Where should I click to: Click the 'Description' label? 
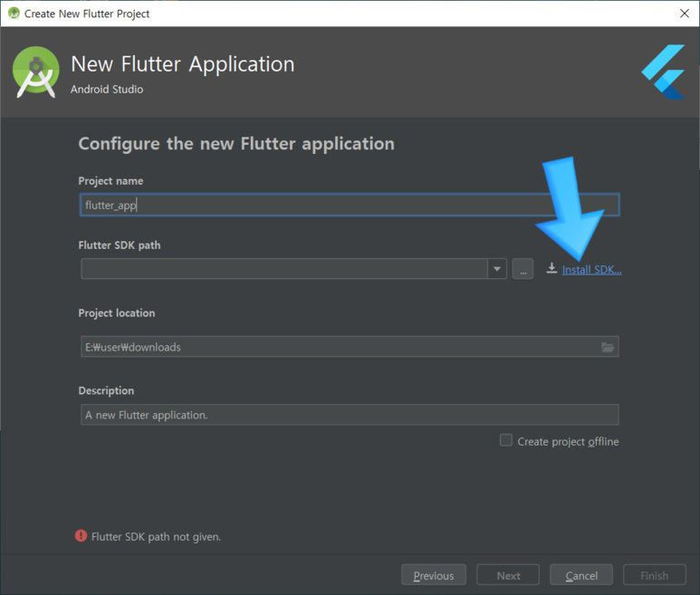106,390
